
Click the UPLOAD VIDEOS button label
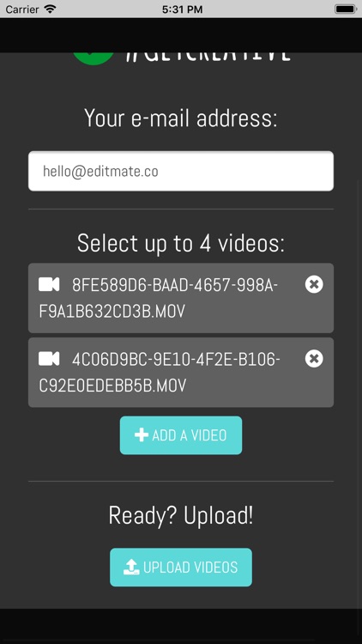[x=190, y=568]
